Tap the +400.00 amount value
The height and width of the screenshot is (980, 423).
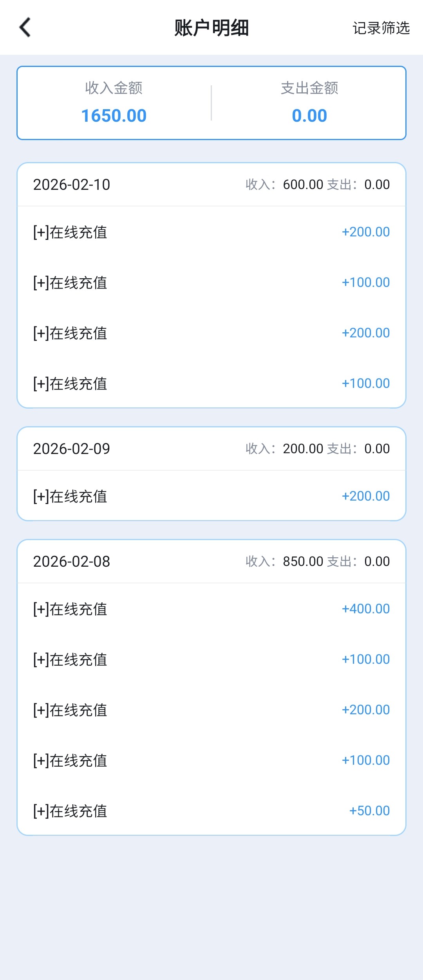(x=365, y=609)
